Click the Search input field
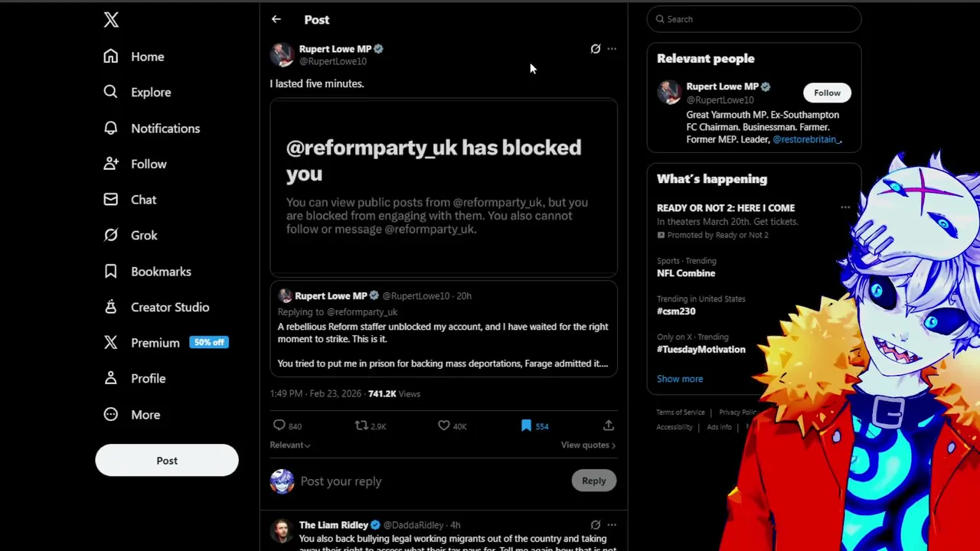Screen dimensions: 980x551 [754, 19]
